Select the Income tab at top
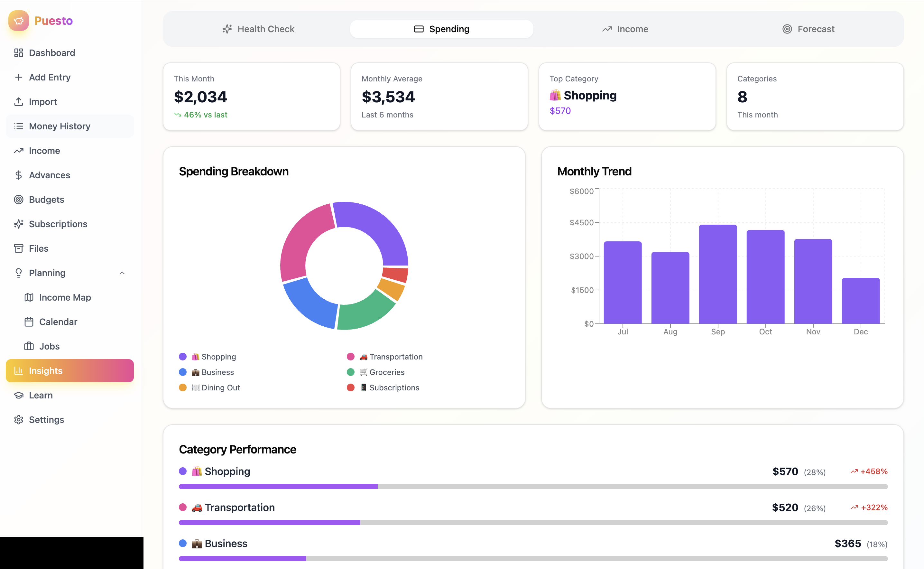924x569 pixels. click(x=625, y=29)
